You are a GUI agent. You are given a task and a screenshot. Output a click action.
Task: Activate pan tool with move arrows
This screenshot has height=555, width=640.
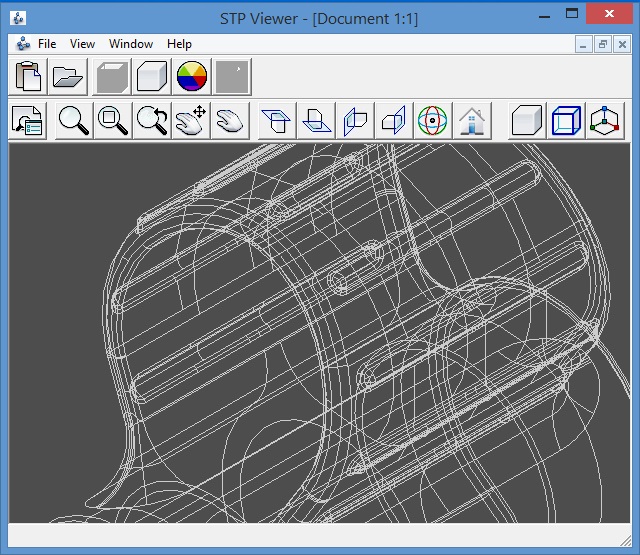point(191,121)
